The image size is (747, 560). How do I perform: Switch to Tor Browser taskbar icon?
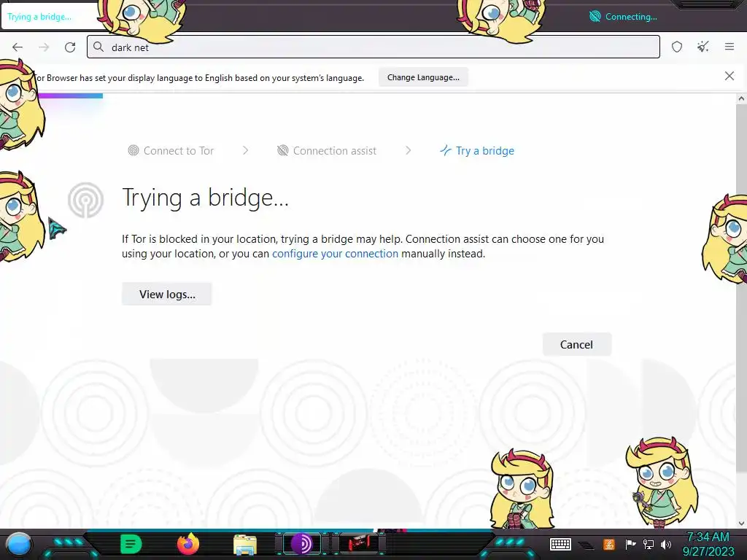302,544
